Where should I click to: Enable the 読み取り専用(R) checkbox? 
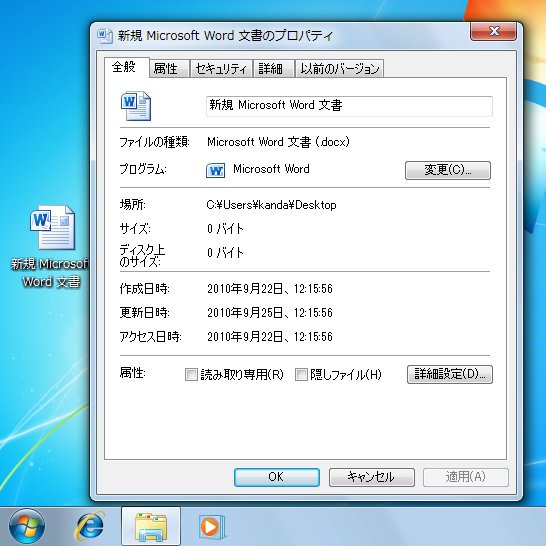click(191, 375)
